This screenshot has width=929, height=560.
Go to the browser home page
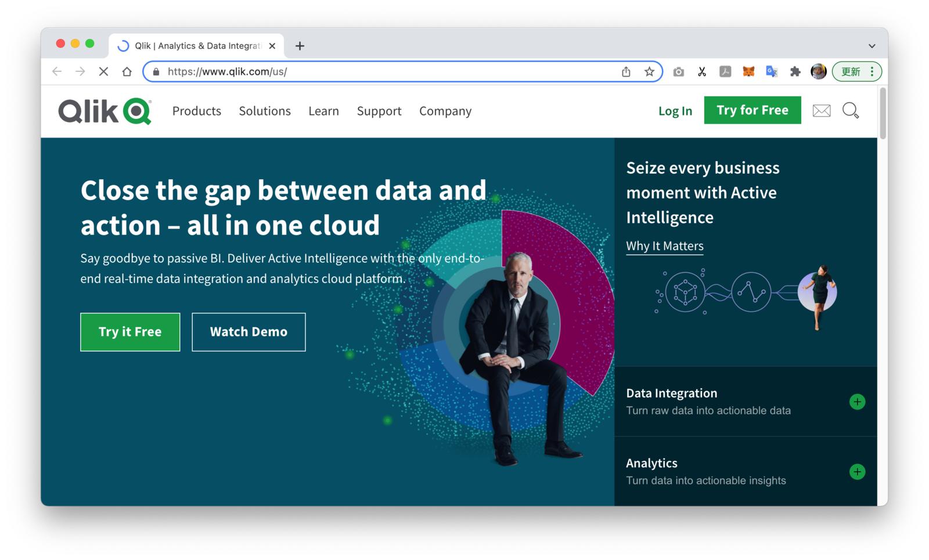click(127, 71)
